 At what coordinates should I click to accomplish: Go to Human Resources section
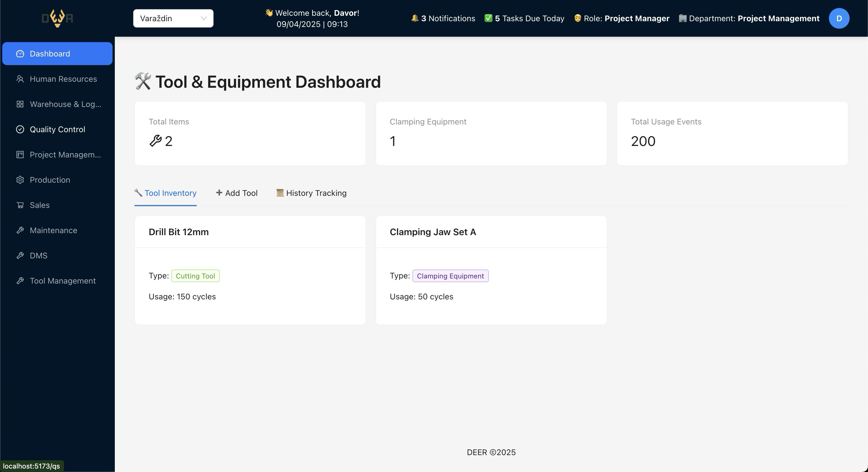pos(57,79)
